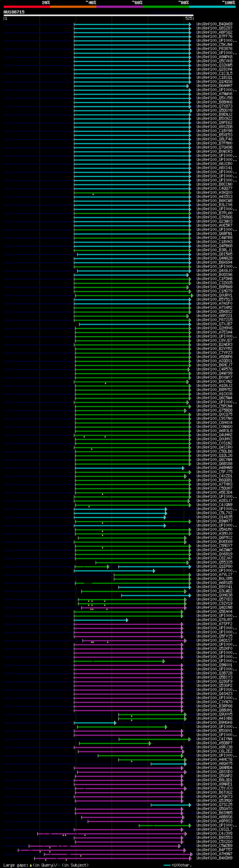This screenshot has height=868, width=239.
Task: Open hit UniRef100_P83876
Action: (214, 49)
